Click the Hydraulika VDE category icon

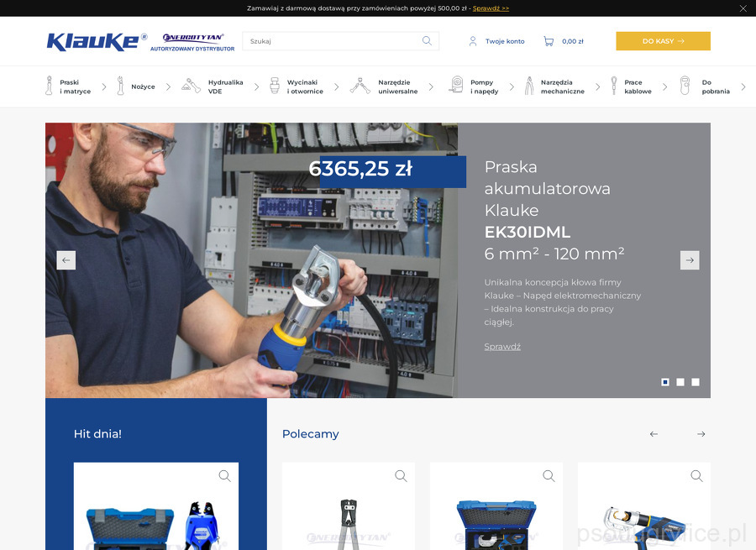tap(191, 86)
